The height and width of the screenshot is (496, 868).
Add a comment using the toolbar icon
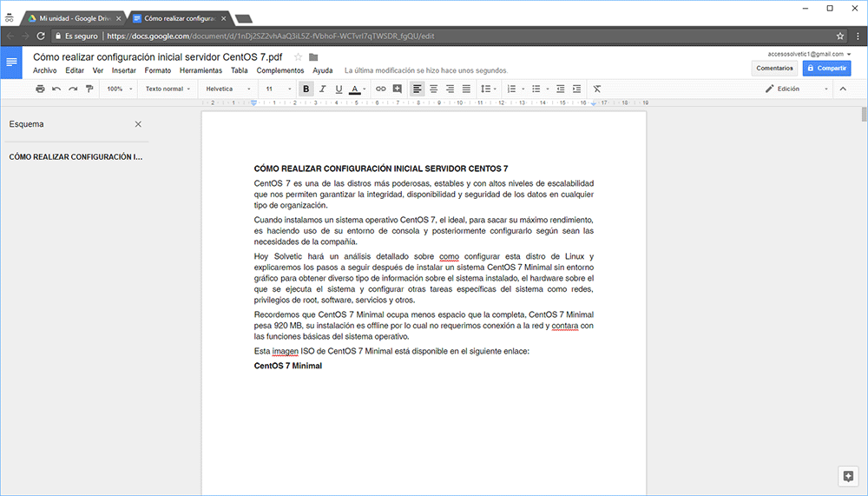tap(397, 89)
